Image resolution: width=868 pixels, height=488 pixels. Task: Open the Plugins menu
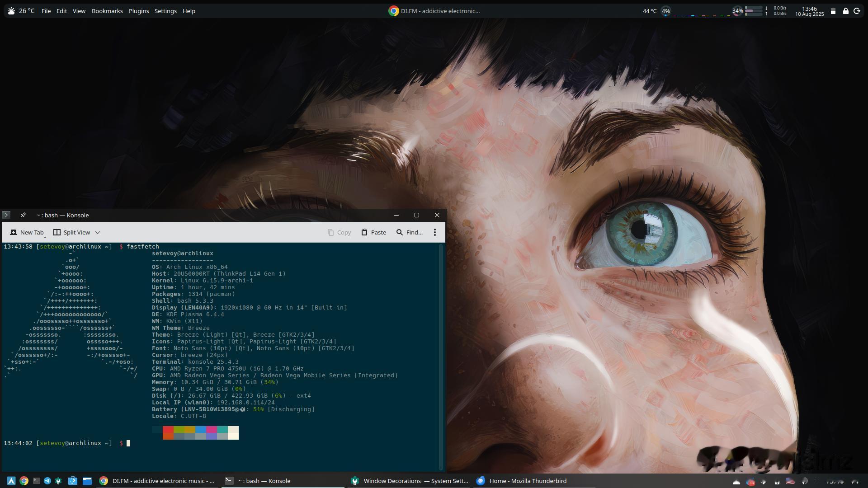(138, 11)
